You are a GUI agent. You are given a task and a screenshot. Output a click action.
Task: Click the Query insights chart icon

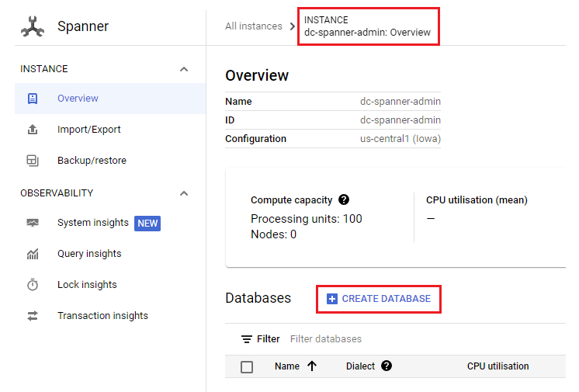point(33,254)
